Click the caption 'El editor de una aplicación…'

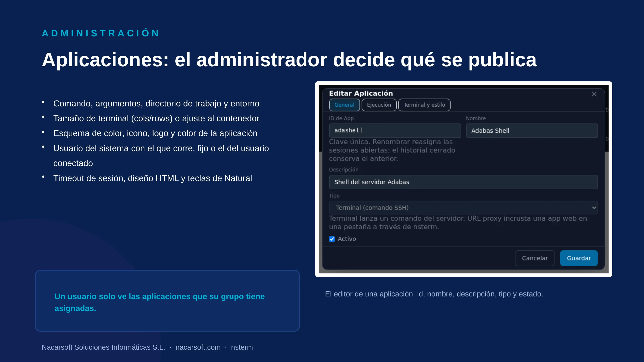pos(434,294)
